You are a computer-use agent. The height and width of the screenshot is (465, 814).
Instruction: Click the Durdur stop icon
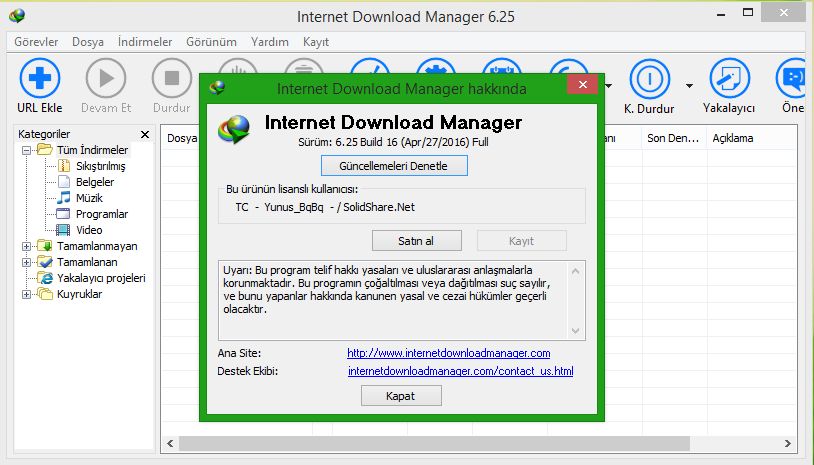(172, 78)
